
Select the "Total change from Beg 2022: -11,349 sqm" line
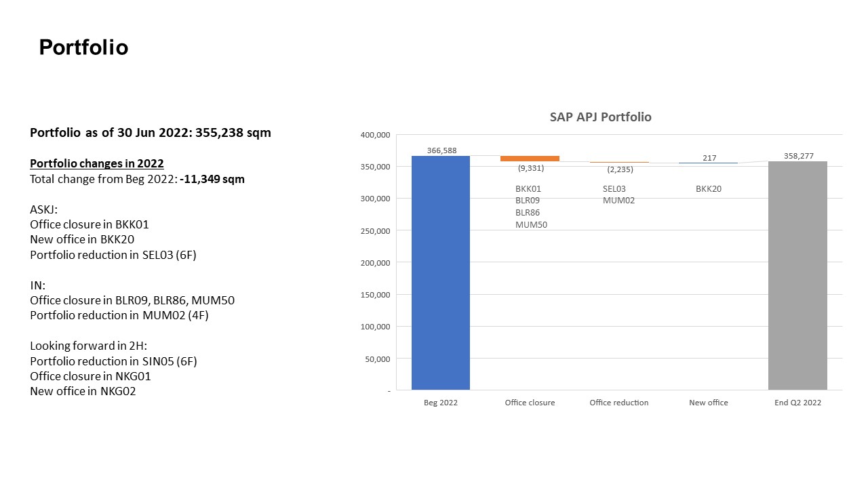(137, 180)
